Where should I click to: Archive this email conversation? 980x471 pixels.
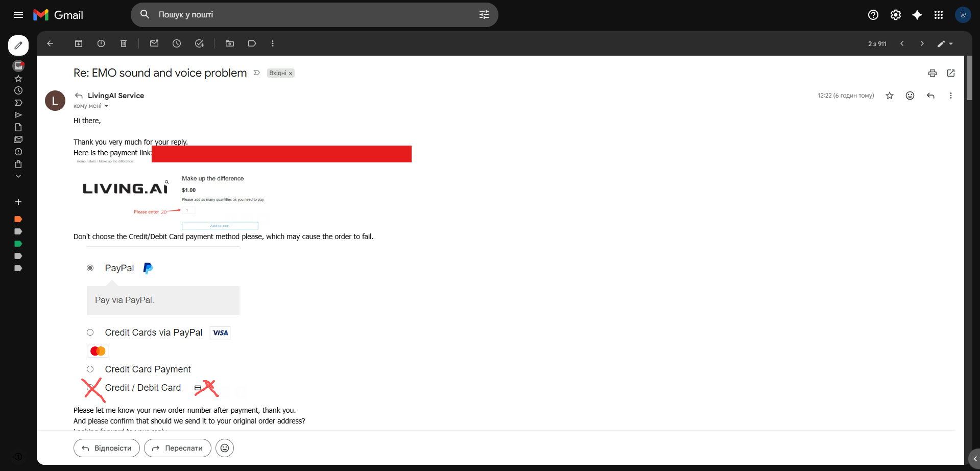point(79,43)
